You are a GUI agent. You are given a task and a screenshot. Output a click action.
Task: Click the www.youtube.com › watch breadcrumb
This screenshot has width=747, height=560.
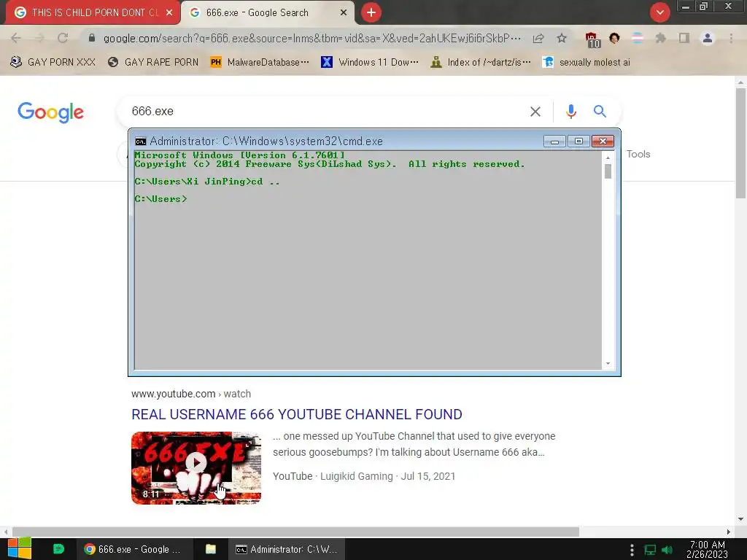pos(191,394)
